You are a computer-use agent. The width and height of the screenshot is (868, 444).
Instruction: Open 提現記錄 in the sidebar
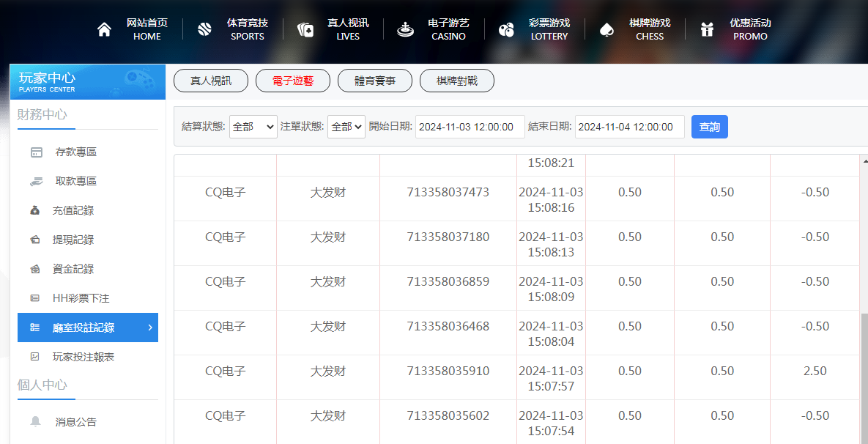point(73,240)
